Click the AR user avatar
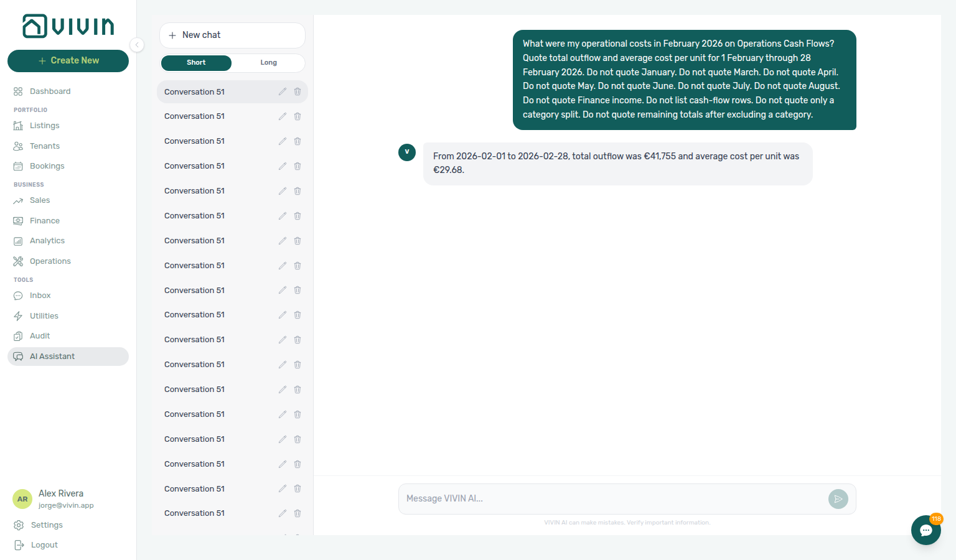The height and width of the screenshot is (560, 956). [22, 499]
